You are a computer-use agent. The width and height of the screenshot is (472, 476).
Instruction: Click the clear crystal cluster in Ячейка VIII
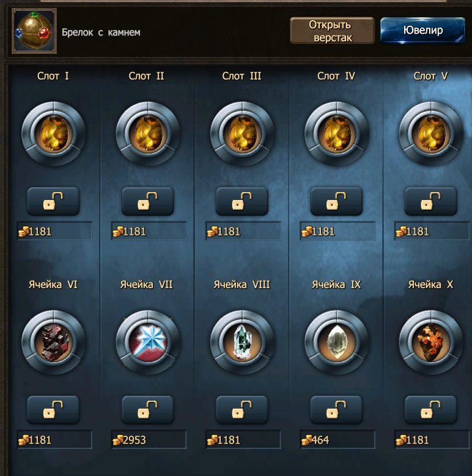click(242, 342)
